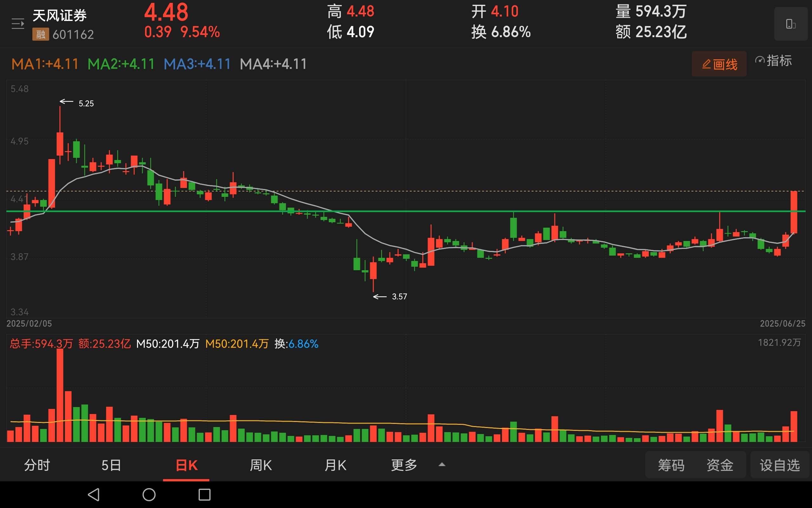This screenshot has height=508, width=812.
Task: Tap the MA4:+4.11 indicator label
Action: pos(273,64)
